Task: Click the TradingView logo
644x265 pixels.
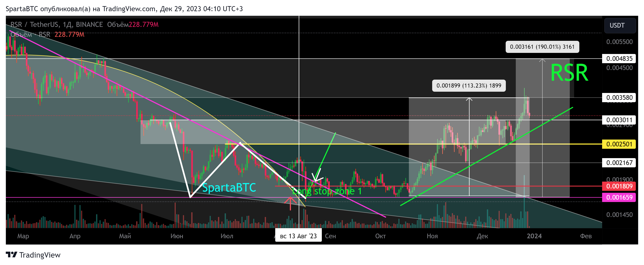Action: 33,255
